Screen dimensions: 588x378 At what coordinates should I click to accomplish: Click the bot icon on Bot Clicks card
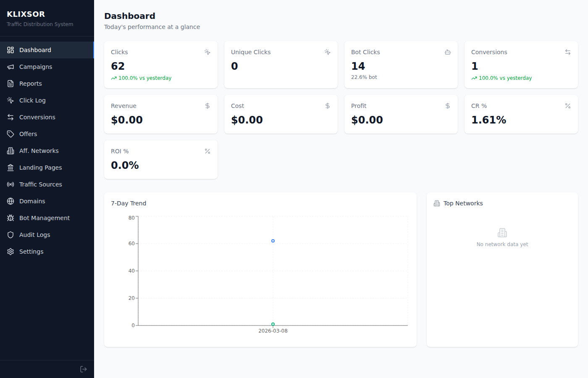448,52
